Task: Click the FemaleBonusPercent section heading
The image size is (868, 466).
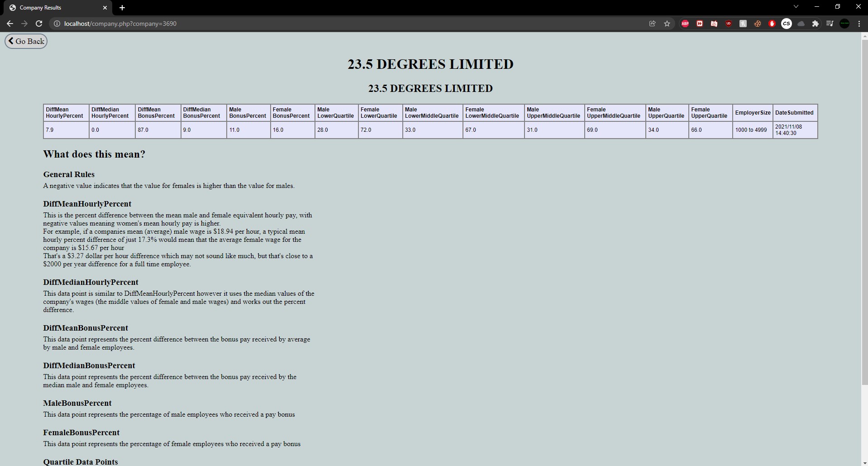Action: [81, 432]
